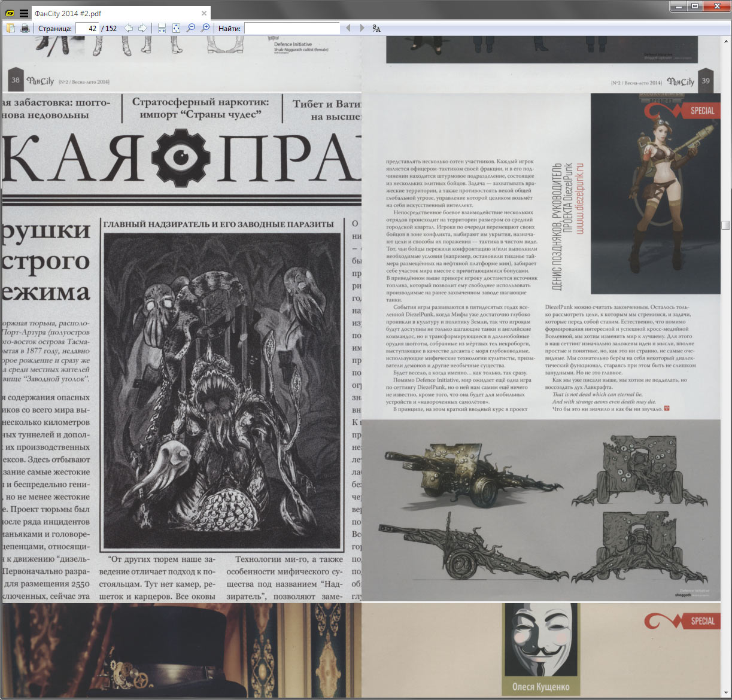Close the SumatraPDF window
The width and height of the screenshot is (732, 700).
tap(716, 7)
